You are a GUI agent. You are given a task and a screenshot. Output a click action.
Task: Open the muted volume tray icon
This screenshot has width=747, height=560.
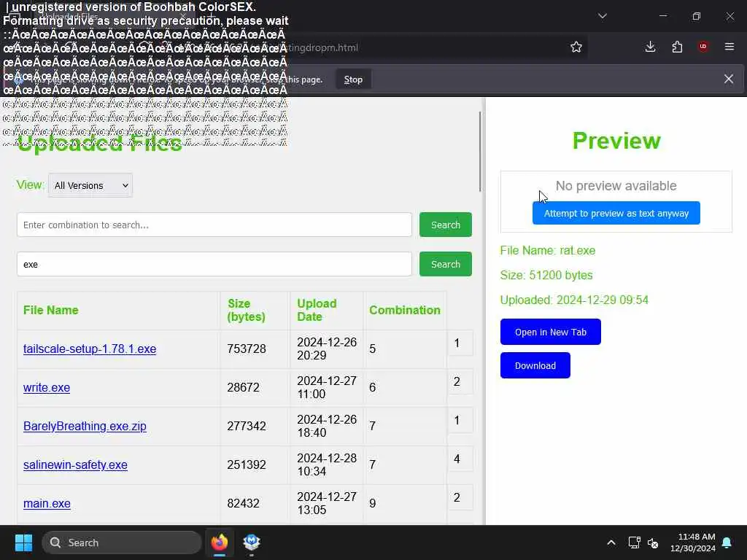(x=653, y=542)
